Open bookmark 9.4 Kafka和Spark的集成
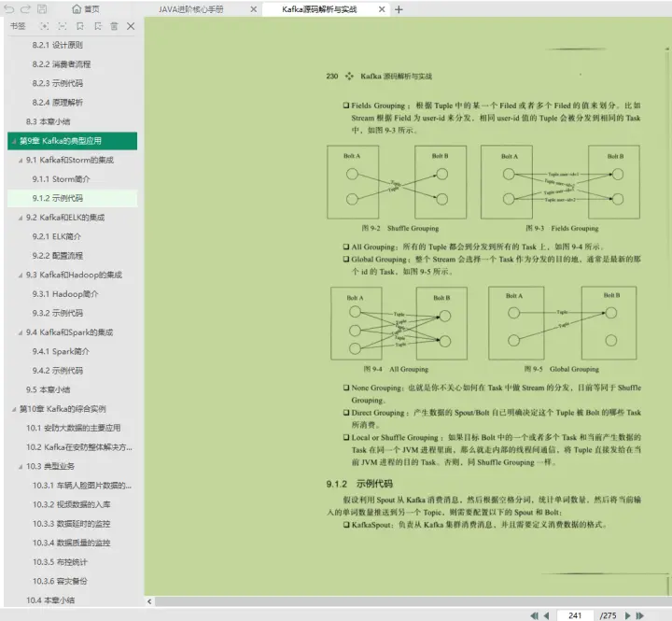 point(69,332)
